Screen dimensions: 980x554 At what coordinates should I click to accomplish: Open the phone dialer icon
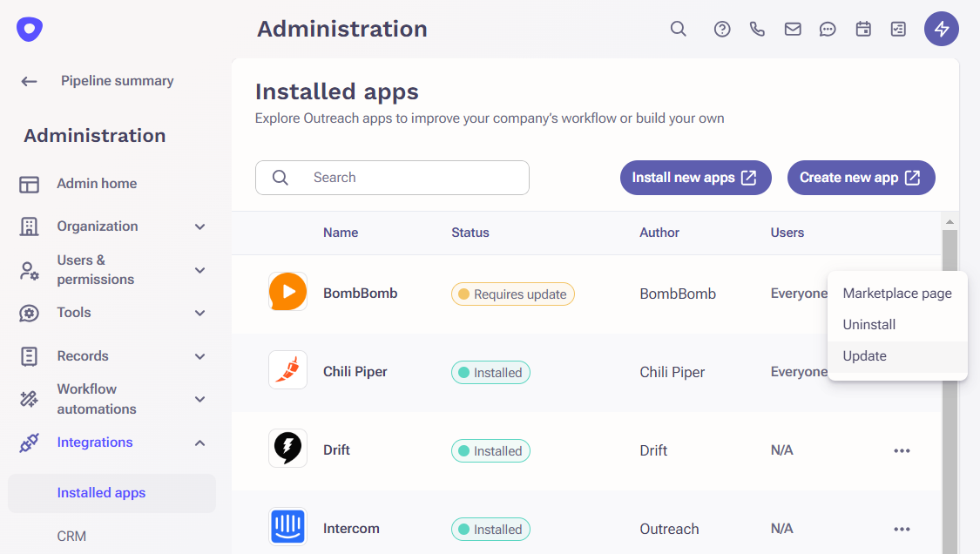tap(757, 29)
